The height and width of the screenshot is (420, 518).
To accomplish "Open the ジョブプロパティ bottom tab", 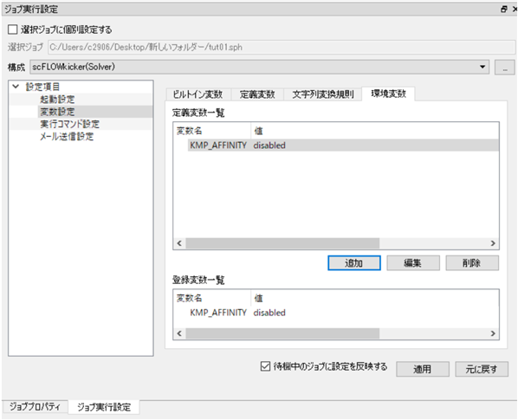I will [35, 407].
